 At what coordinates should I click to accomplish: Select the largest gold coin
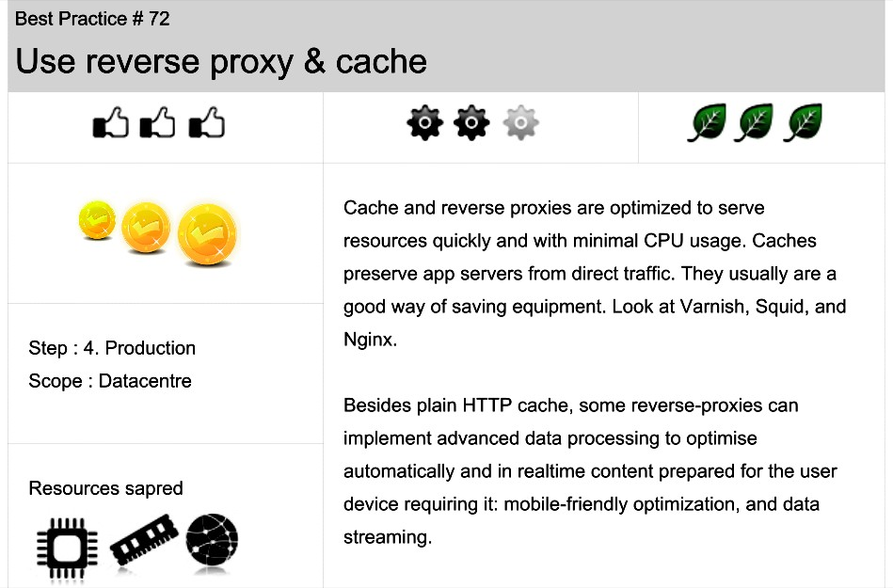point(207,234)
